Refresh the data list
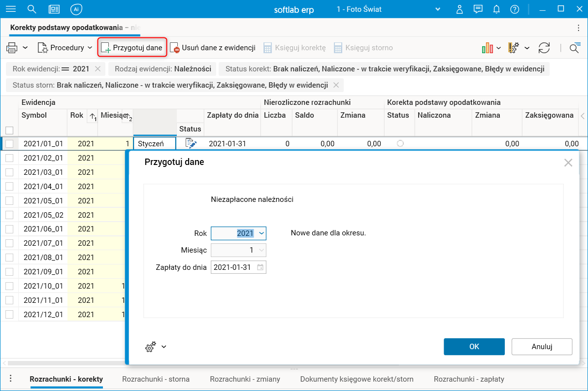Image resolution: width=588 pixels, height=391 pixels. [544, 48]
